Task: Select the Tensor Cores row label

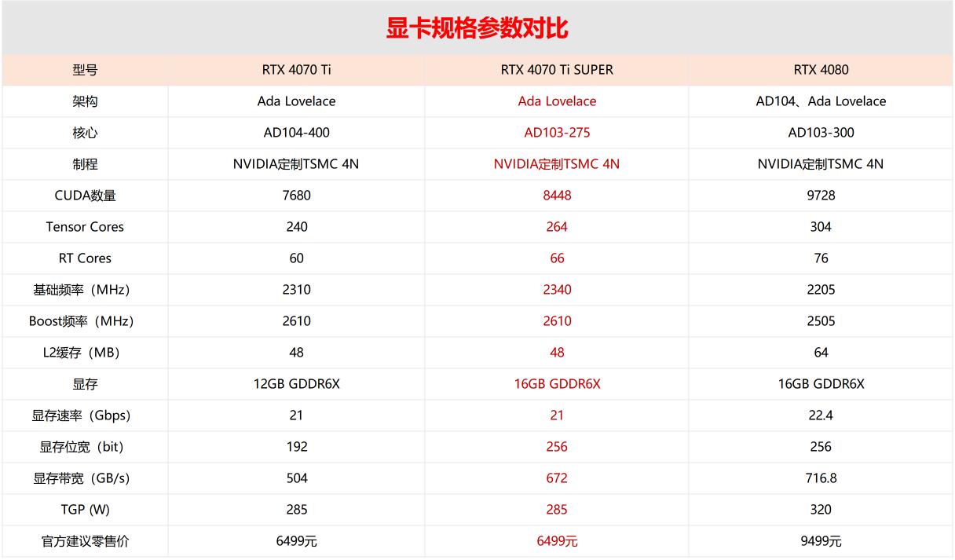Action: 83,227
